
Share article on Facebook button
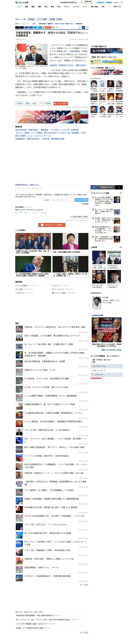29,27
